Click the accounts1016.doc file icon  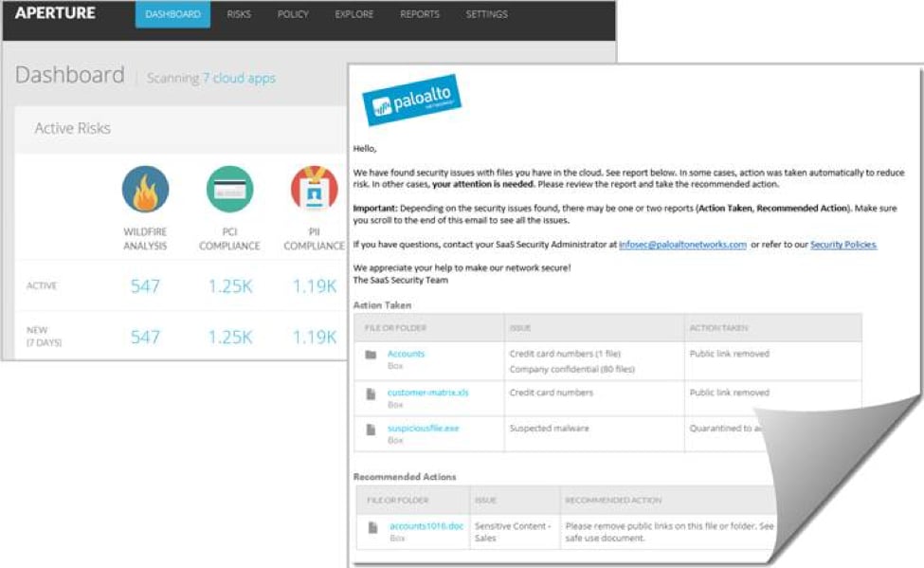[372, 527]
